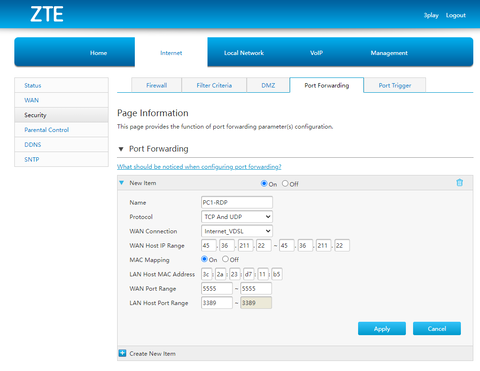Click first octet of WAN Host start IP
This screenshot has height=371, width=480.
(209, 245)
